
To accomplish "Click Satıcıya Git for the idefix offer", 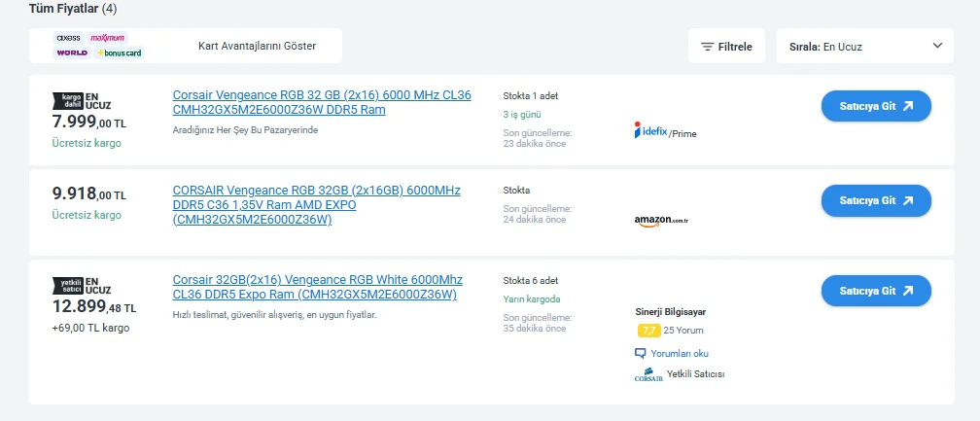I will point(876,106).
